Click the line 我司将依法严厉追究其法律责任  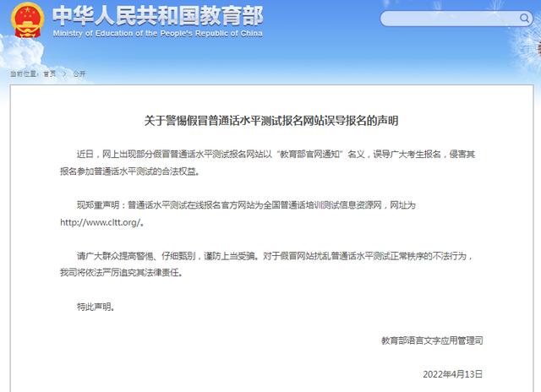click(121, 273)
